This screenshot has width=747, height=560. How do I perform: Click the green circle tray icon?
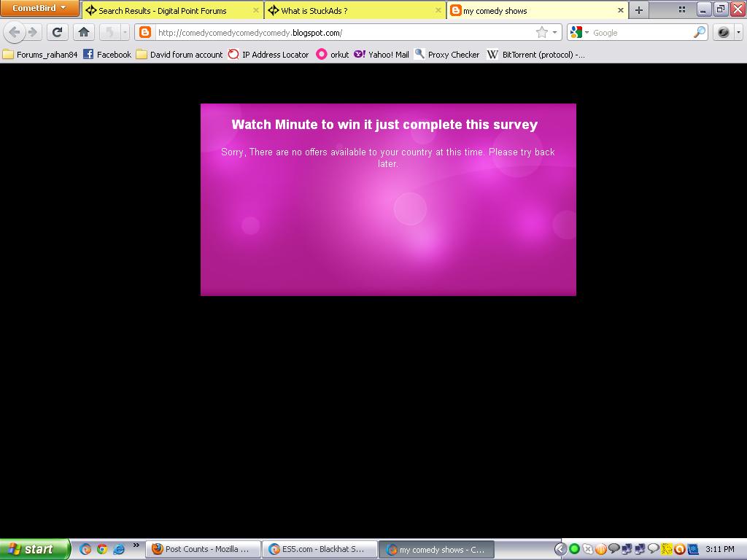click(x=575, y=549)
